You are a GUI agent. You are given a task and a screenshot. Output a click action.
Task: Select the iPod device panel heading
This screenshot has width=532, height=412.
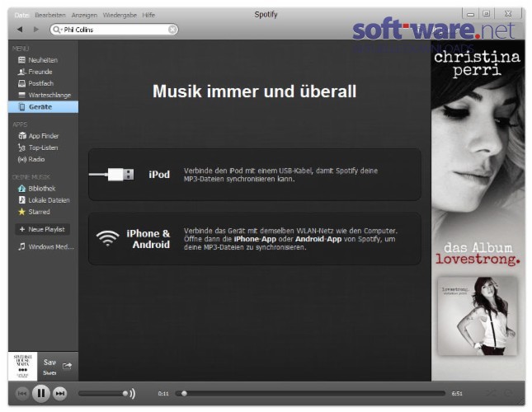tap(159, 175)
